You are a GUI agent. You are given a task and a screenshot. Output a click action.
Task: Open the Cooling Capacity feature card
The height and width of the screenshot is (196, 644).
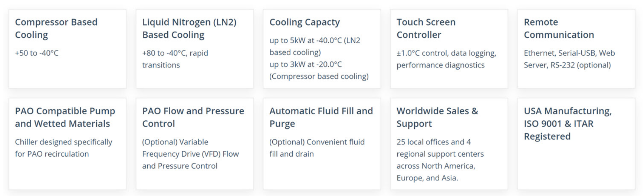coord(322,49)
